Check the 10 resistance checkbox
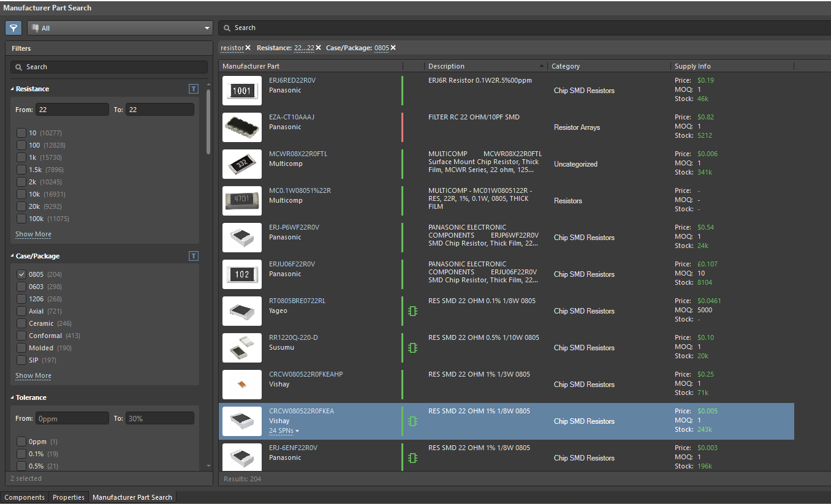Viewport: 831px width, 504px height. pyautogui.click(x=21, y=133)
